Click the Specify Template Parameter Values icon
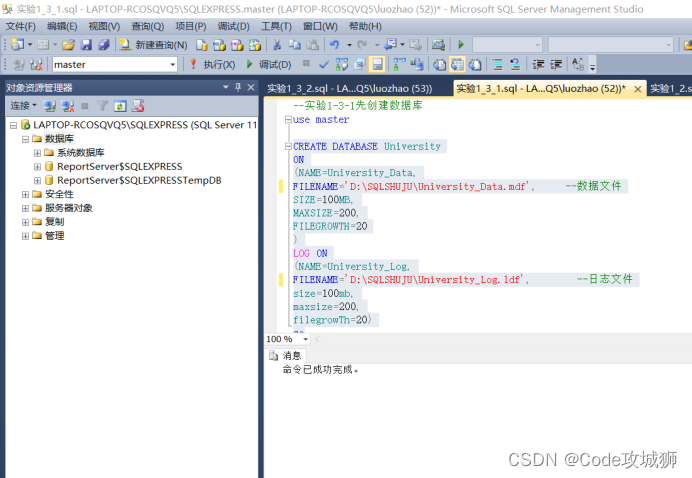 [578, 65]
